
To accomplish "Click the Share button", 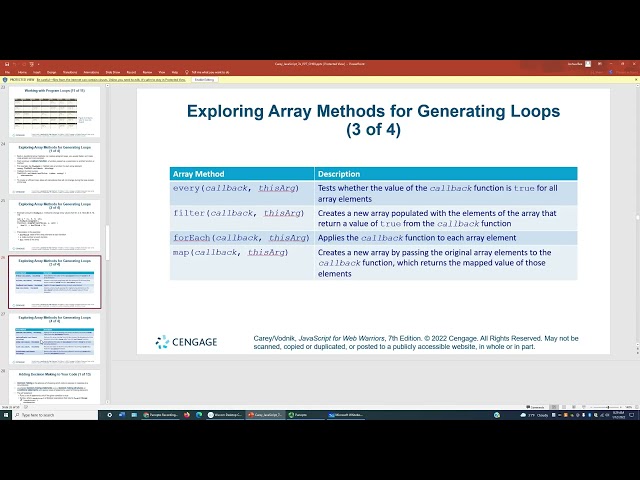I will (597, 72).
